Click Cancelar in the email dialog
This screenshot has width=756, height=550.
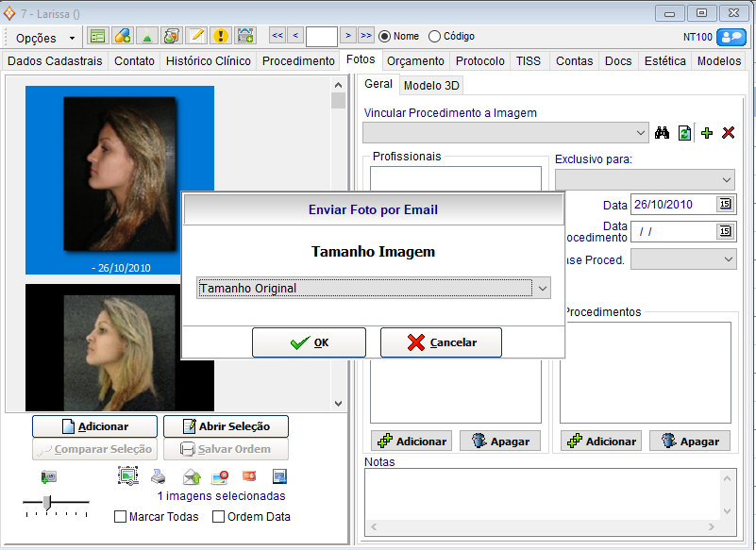tap(441, 342)
